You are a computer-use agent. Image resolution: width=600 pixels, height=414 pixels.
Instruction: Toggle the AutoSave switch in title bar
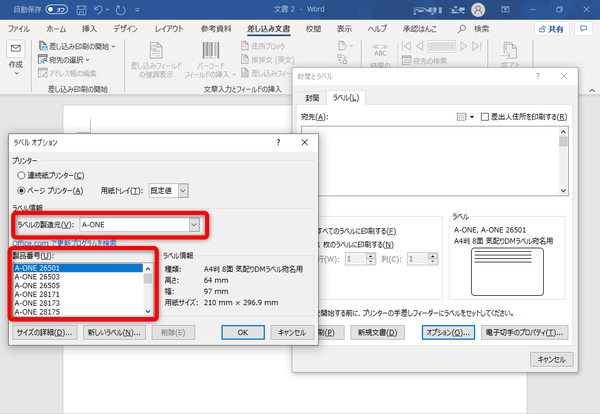pos(57,9)
